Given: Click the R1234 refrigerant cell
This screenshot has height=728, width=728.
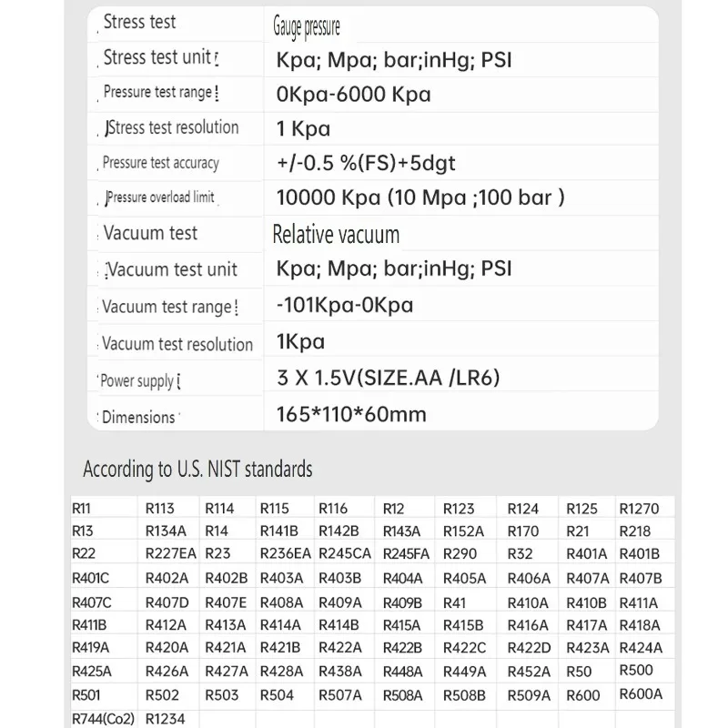Looking at the screenshot, I should coord(166,719).
